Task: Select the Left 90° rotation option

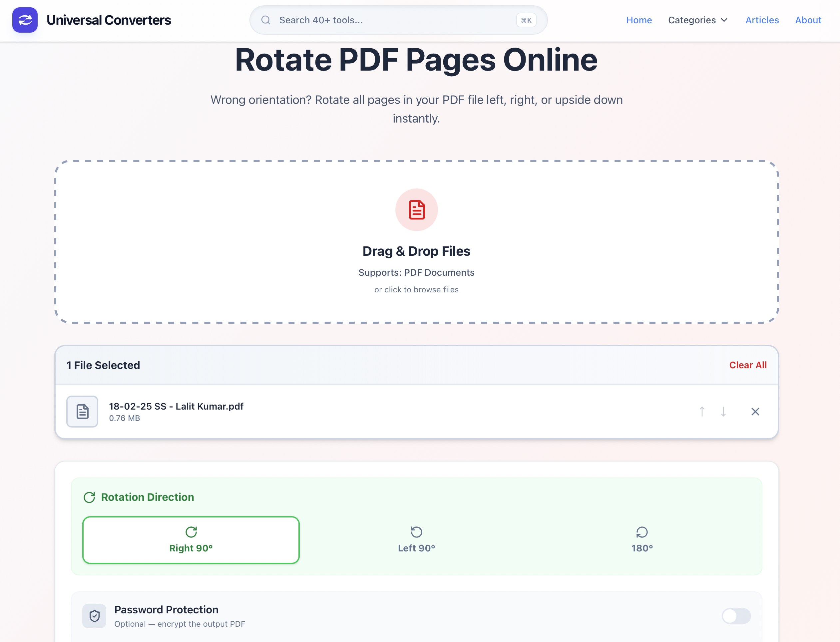Action: point(416,539)
